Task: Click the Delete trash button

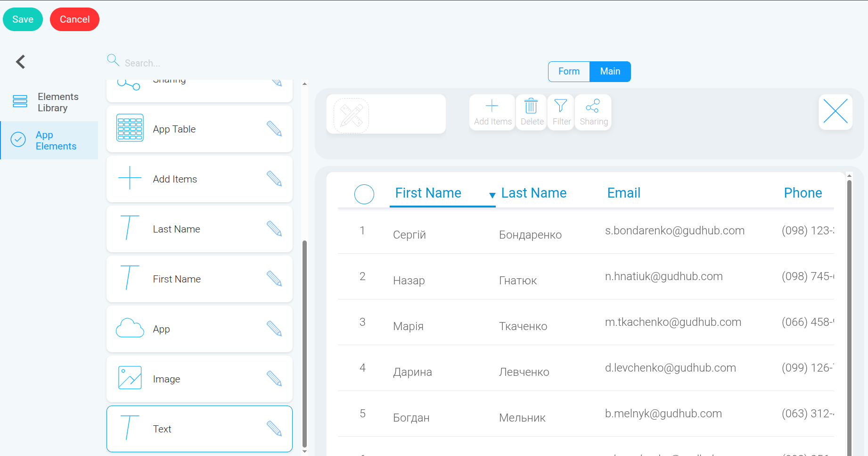Action: point(532,112)
